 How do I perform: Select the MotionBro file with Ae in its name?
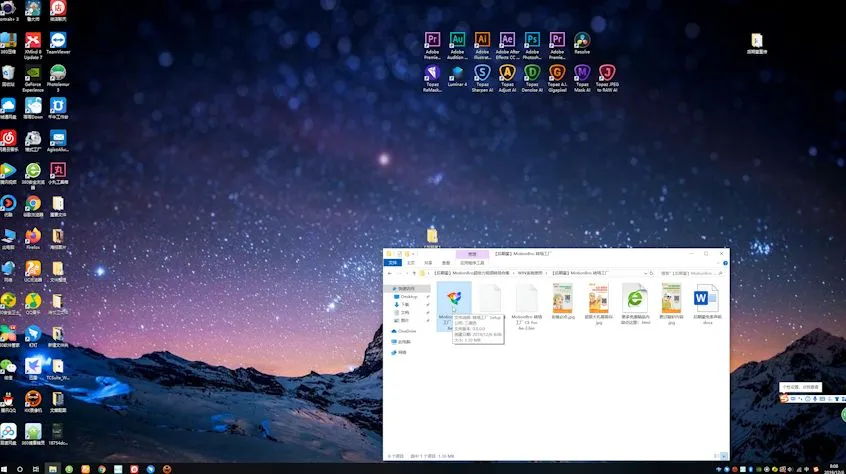click(526, 306)
